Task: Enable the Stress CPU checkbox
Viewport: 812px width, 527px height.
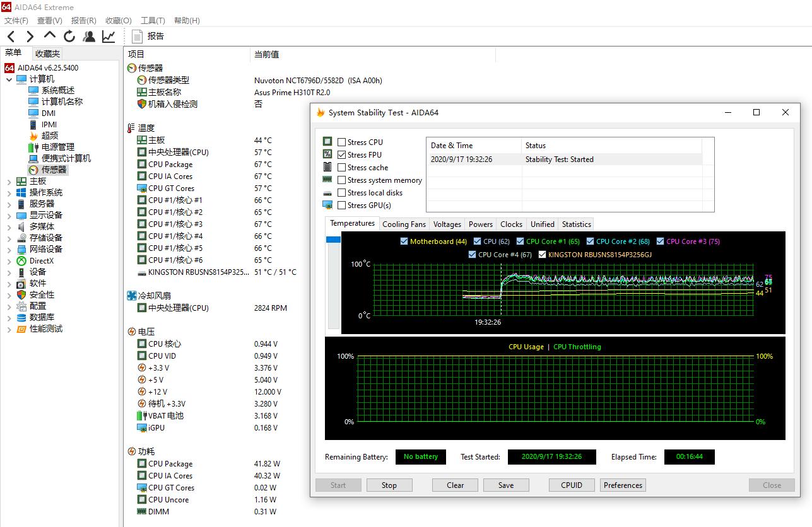Action: point(342,142)
